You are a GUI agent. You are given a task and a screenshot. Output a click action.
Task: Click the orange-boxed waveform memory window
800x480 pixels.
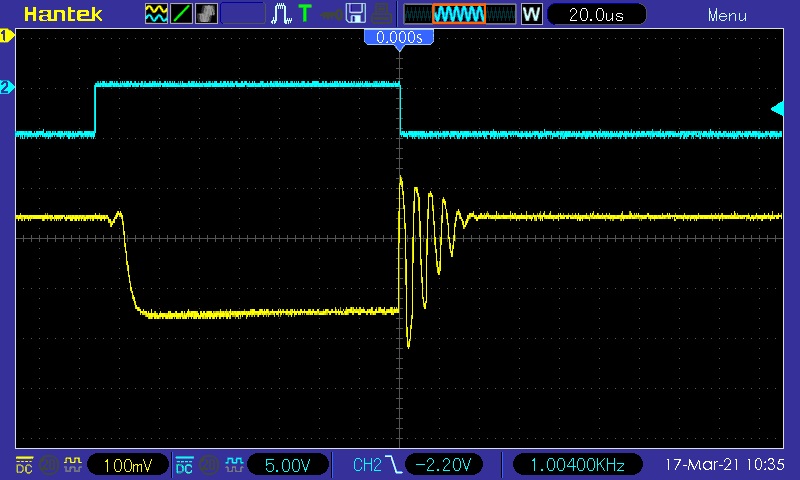click(459, 14)
